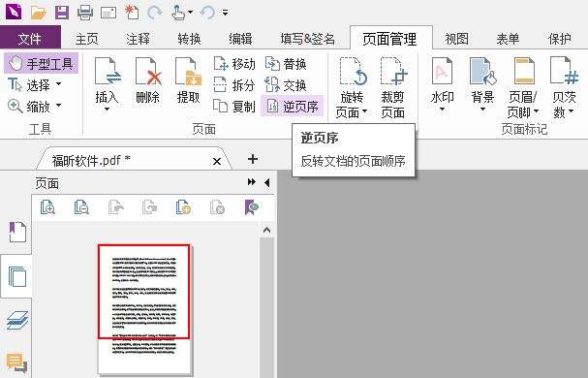The height and width of the screenshot is (378, 588).
Task: Click the greyed rotate-right thumbnail icon
Action: point(149,206)
